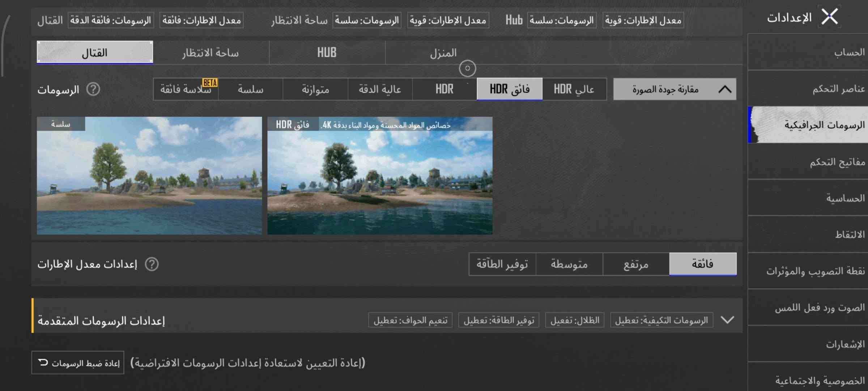Open عناصر التحكم in settings sidebar
This screenshot has width=868, height=391.
(808, 89)
